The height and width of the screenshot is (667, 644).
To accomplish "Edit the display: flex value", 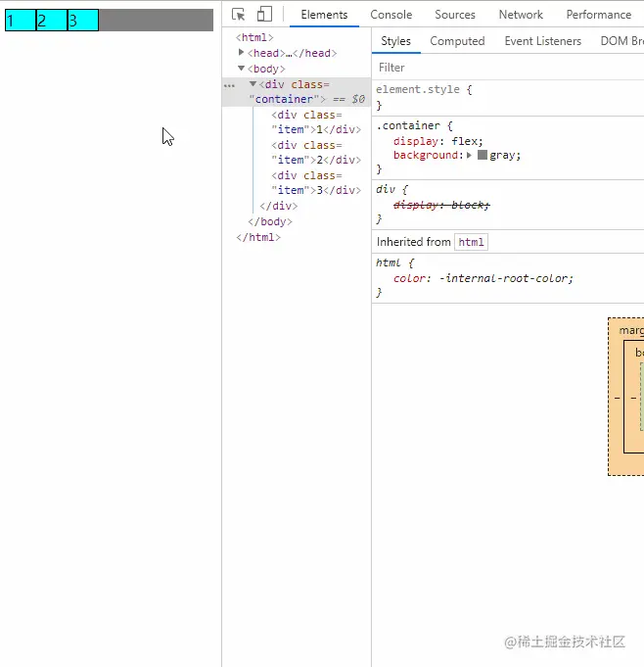I will (467, 141).
